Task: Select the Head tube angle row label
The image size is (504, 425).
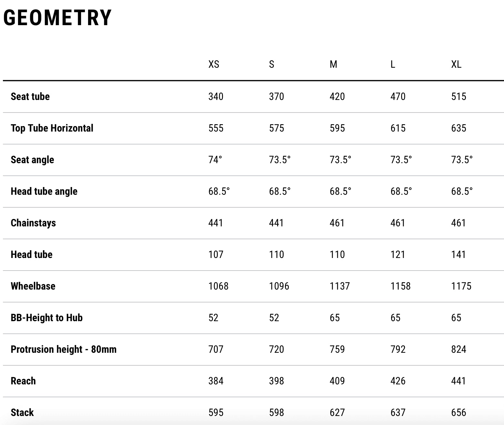Action: click(x=44, y=191)
